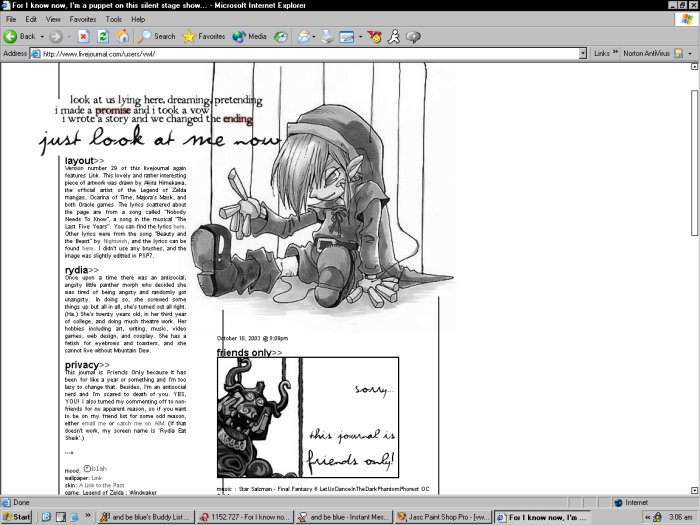700x525 pixels.
Task: Switch to and be blue's Buddy List window
Action: tap(146, 517)
